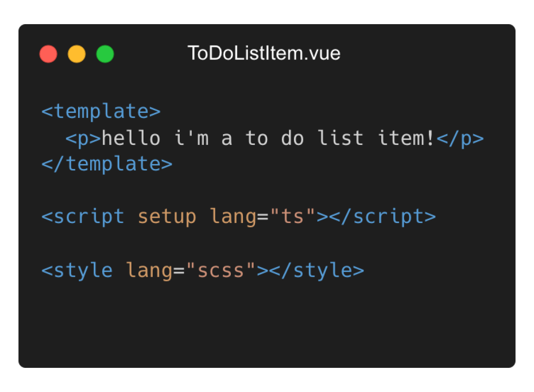Click the opening <script tag name
534x392 pixels.
pos(83,216)
